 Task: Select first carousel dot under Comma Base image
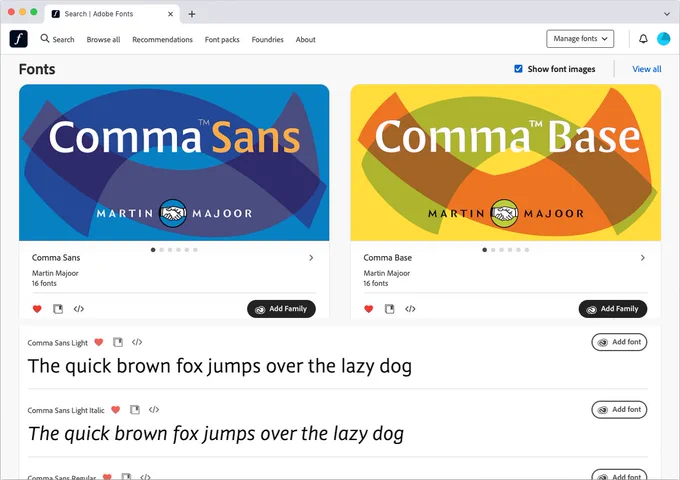coord(484,250)
